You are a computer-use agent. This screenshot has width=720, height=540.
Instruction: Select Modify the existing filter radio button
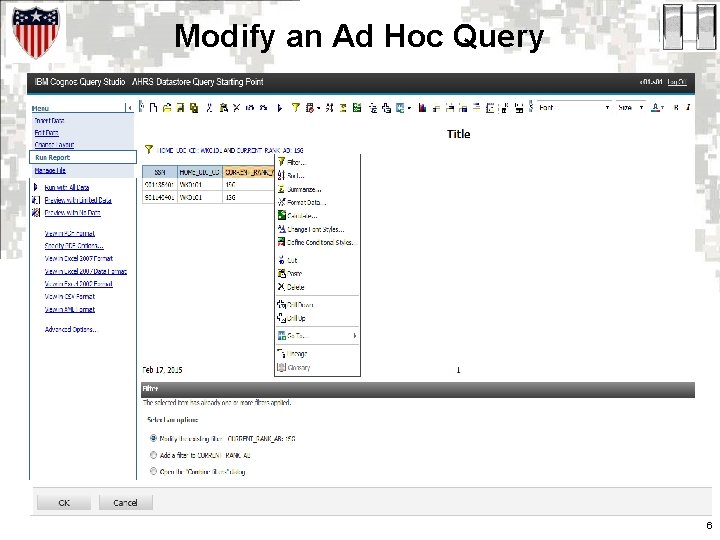coord(153,438)
